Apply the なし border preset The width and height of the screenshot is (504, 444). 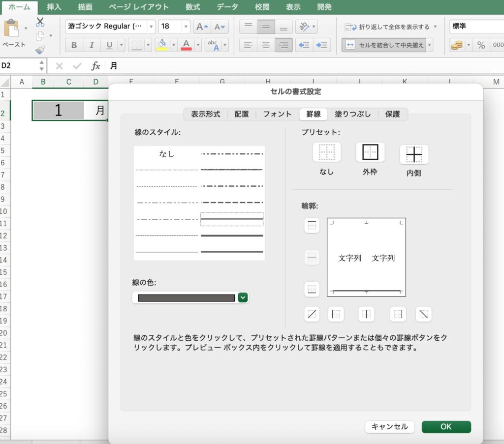pos(327,152)
